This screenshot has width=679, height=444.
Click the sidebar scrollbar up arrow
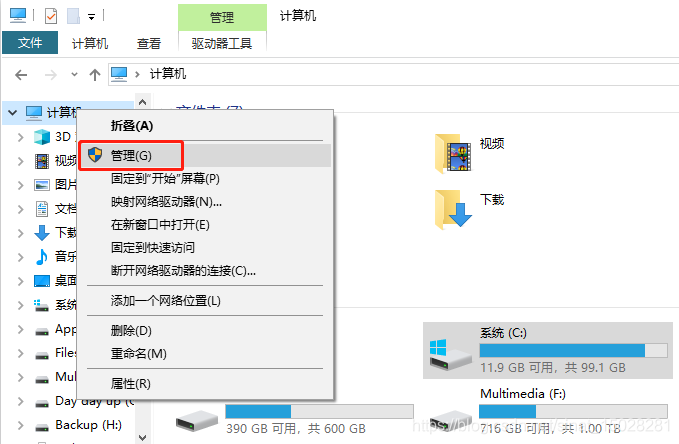click(x=142, y=102)
